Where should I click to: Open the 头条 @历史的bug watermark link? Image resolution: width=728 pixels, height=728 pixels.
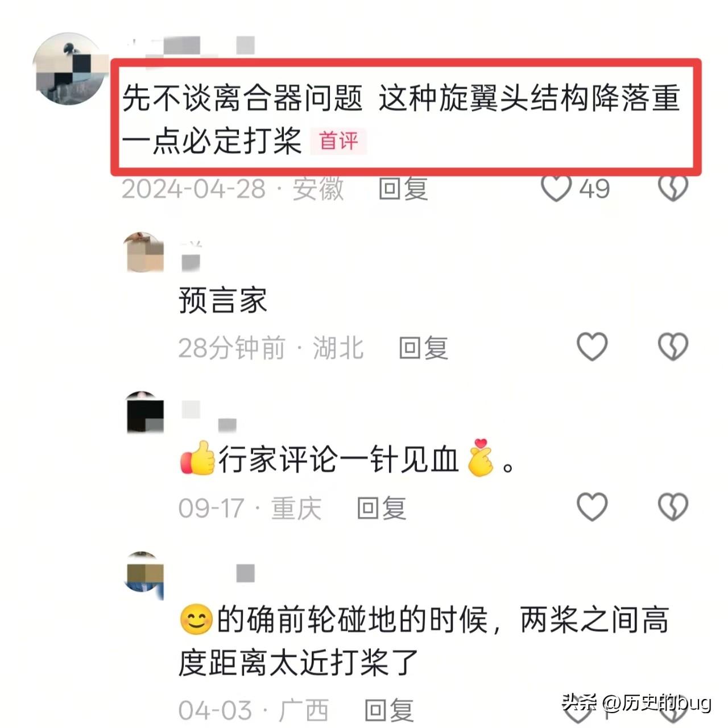[636, 703]
